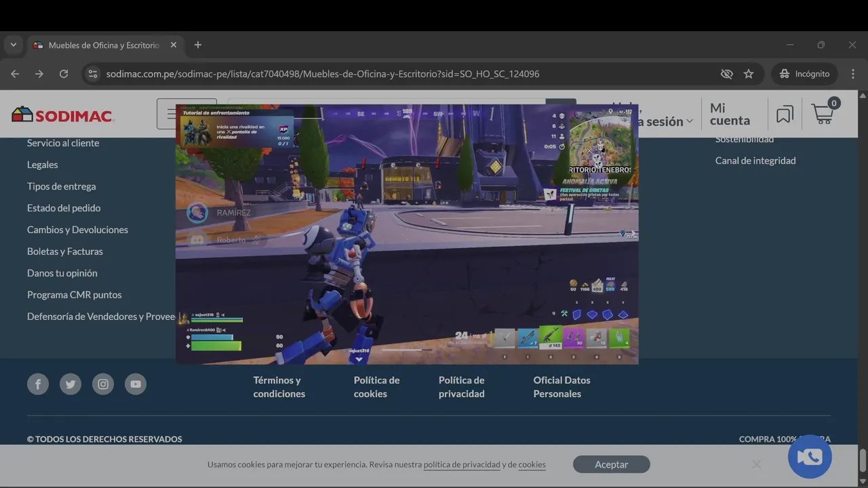This screenshot has height=488, width=868.
Task: Open a new browser tab
Action: pos(198,45)
